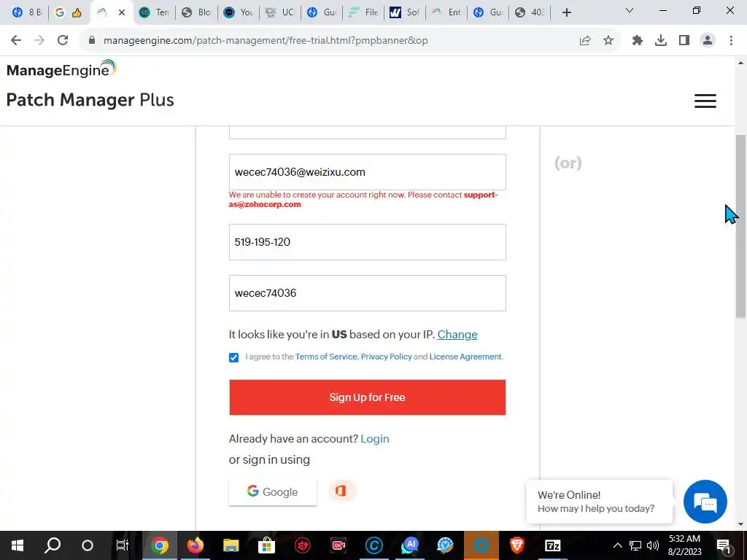The height and width of the screenshot is (560, 747).
Task: Open the License Agreement link
Action: 465,357
